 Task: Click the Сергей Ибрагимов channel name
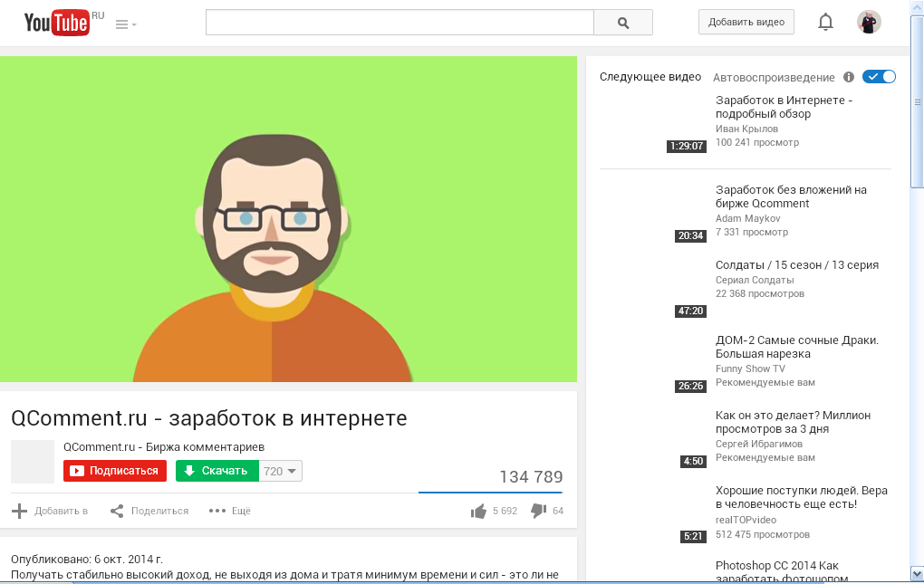(x=758, y=444)
